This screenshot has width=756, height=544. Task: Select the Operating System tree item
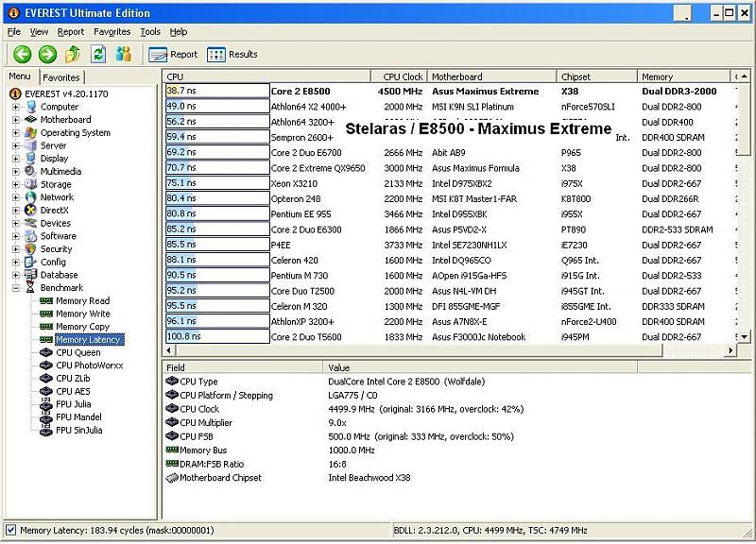(x=76, y=132)
